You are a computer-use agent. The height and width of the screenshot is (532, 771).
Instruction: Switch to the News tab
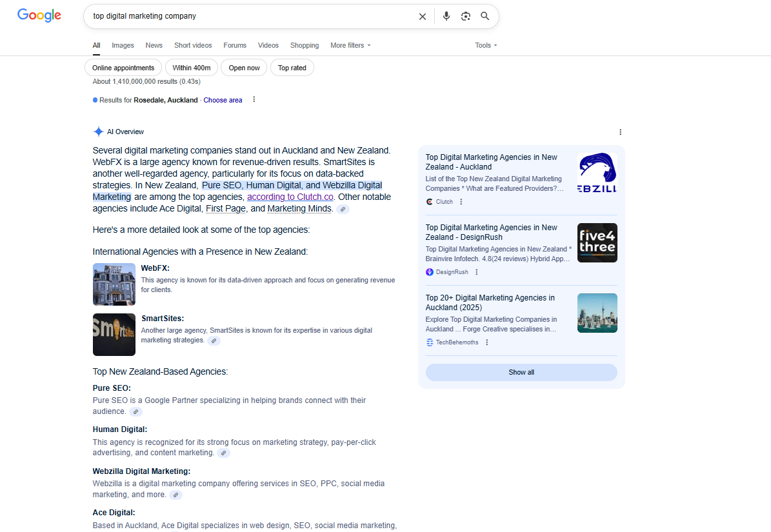pyautogui.click(x=154, y=45)
